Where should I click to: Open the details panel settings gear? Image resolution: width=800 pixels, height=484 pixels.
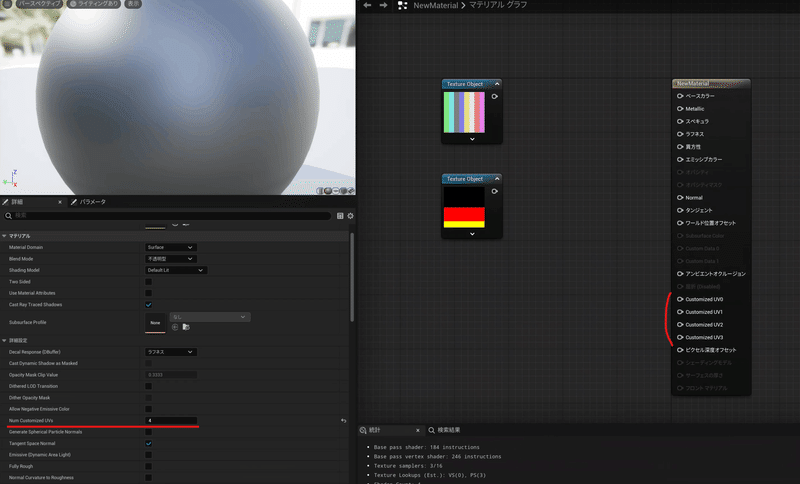click(x=351, y=216)
